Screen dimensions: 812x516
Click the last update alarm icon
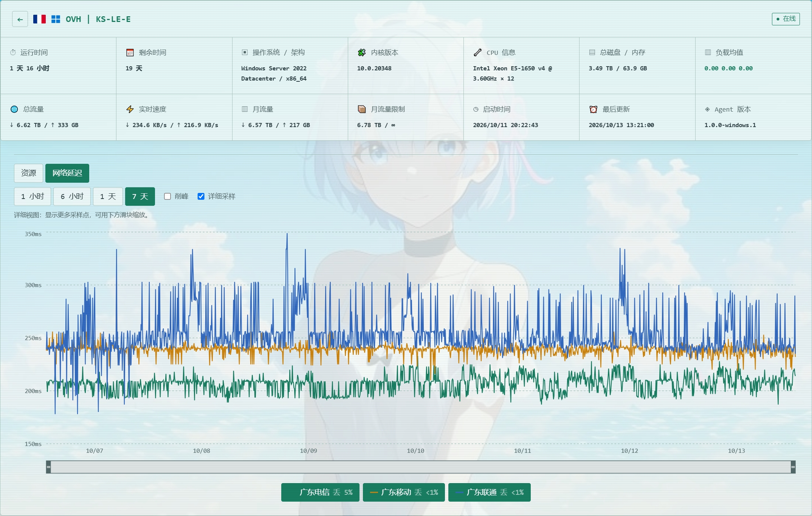[594, 109]
